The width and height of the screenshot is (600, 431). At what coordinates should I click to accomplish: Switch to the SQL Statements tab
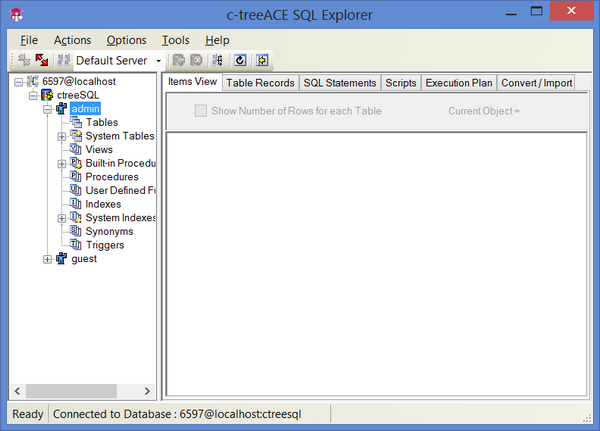pyautogui.click(x=340, y=83)
